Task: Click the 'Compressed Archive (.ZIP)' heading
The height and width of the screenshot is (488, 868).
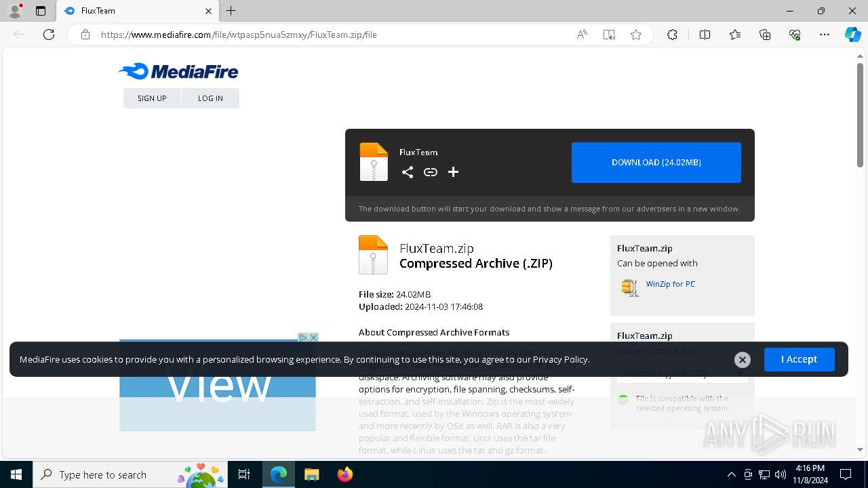Action: tap(476, 264)
